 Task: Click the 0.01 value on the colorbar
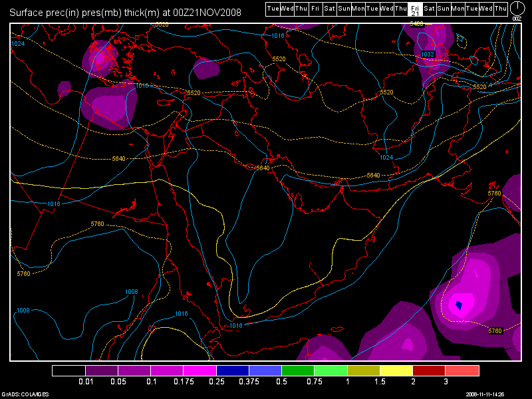tap(85, 382)
